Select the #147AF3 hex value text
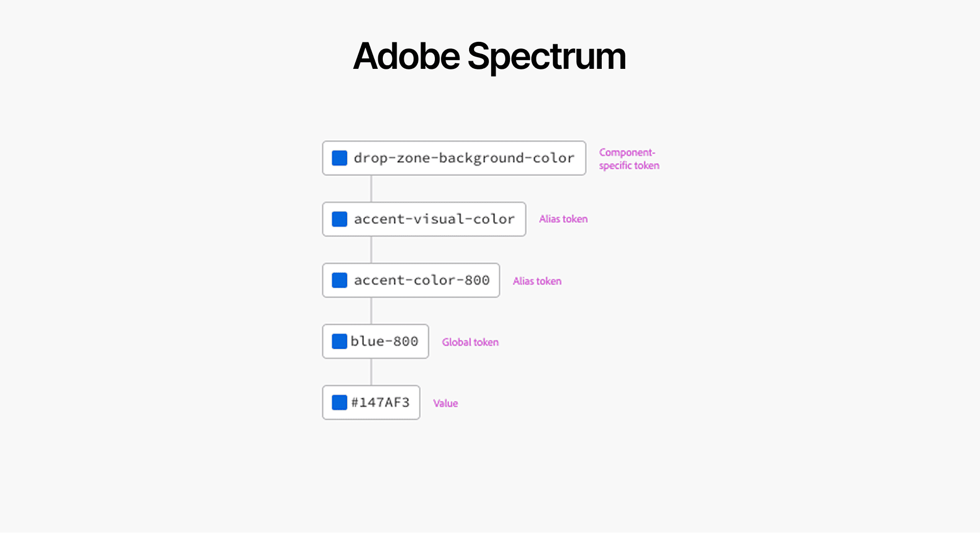 tap(380, 402)
